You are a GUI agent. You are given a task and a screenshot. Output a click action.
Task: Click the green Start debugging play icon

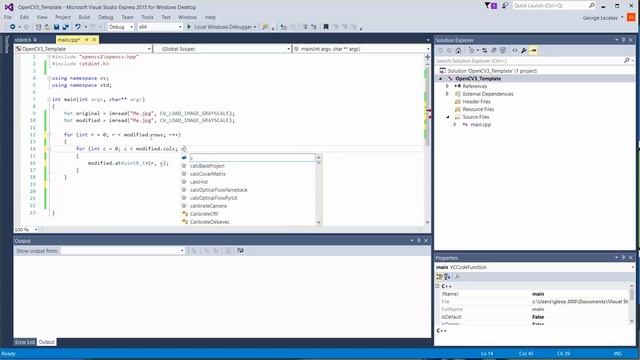[x=189, y=27]
